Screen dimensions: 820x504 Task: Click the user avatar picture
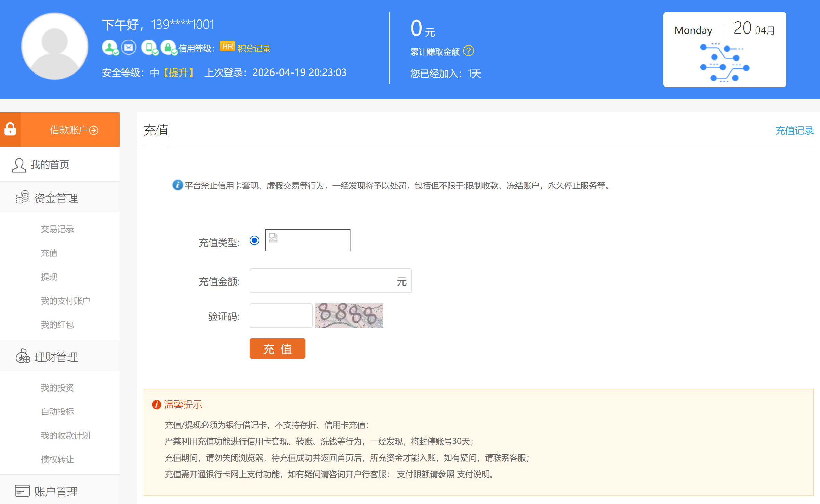(55, 46)
